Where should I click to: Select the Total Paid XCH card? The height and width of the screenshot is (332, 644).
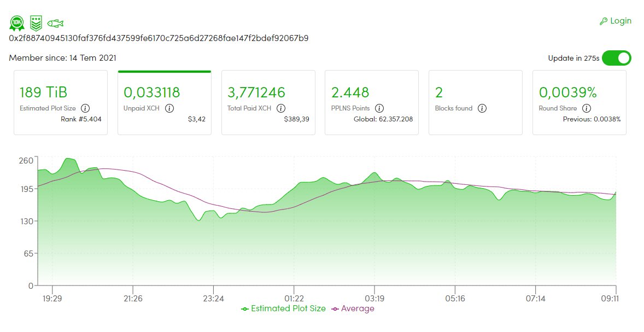268,102
